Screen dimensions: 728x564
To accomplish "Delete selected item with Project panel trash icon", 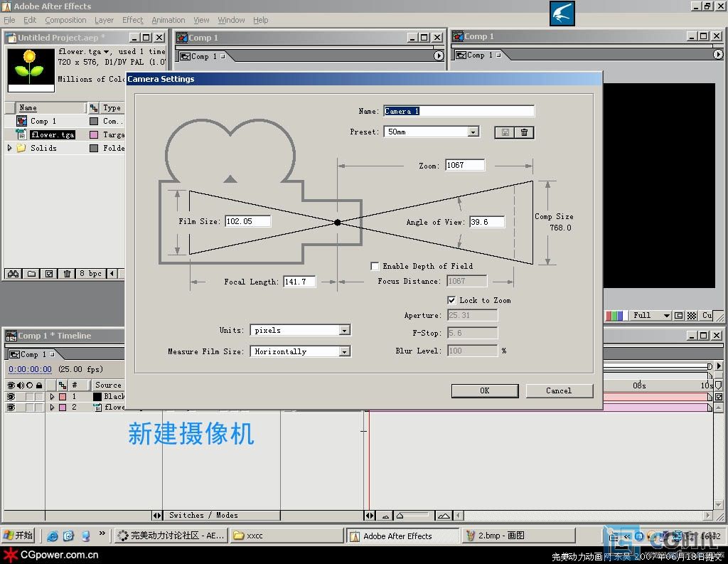I will tap(67, 274).
